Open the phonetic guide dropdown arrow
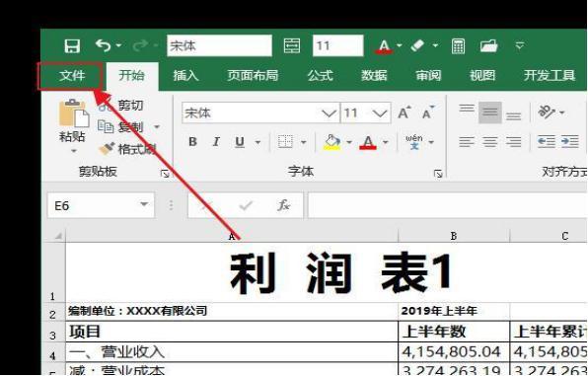 (431, 142)
